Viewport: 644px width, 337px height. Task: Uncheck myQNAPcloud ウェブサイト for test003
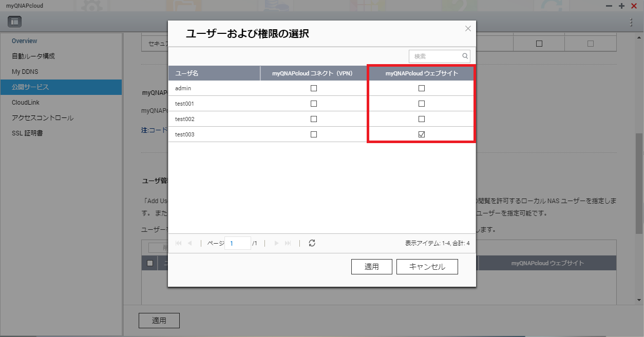pos(422,134)
